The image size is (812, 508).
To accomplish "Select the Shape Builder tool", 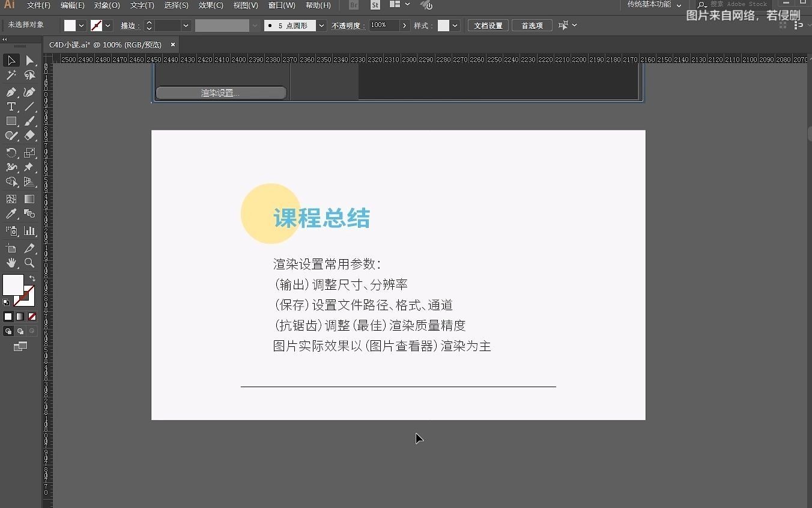I will coord(11,182).
